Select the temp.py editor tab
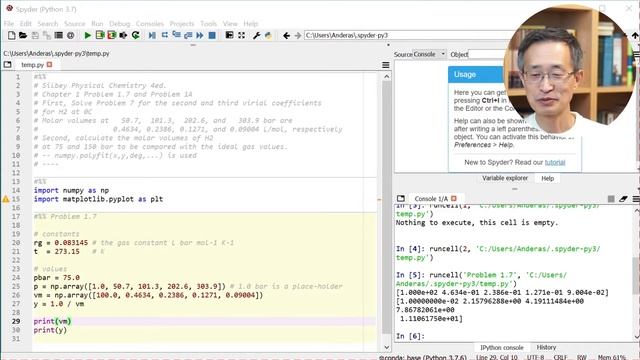 [32, 65]
